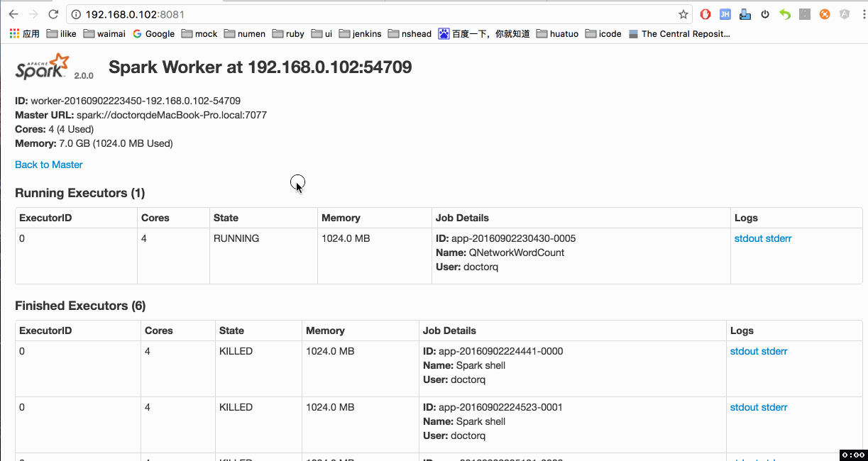Image resolution: width=868 pixels, height=461 pixels.
Task: Click the computer monitor extension icon
Action: [745, 14]
